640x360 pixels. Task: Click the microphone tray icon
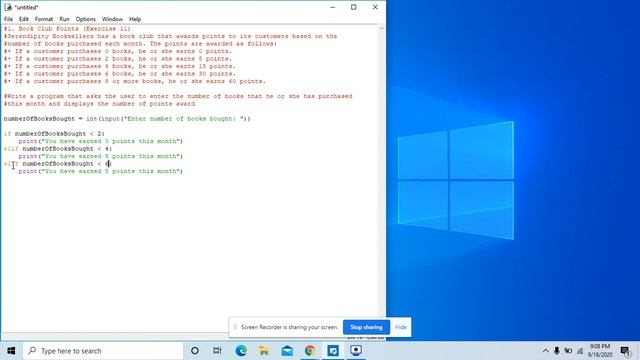(x=557, y=351)
